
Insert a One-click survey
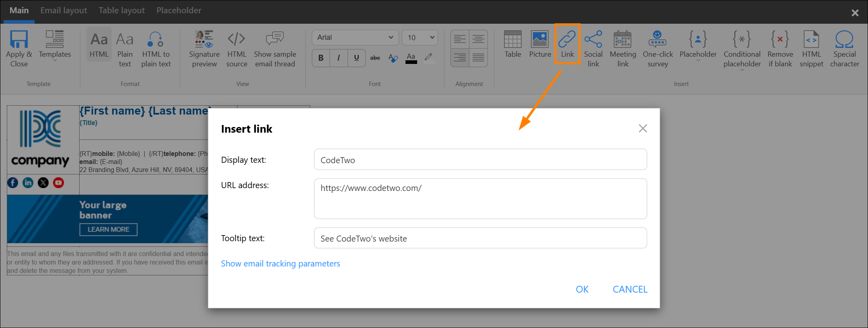[658, 49]
